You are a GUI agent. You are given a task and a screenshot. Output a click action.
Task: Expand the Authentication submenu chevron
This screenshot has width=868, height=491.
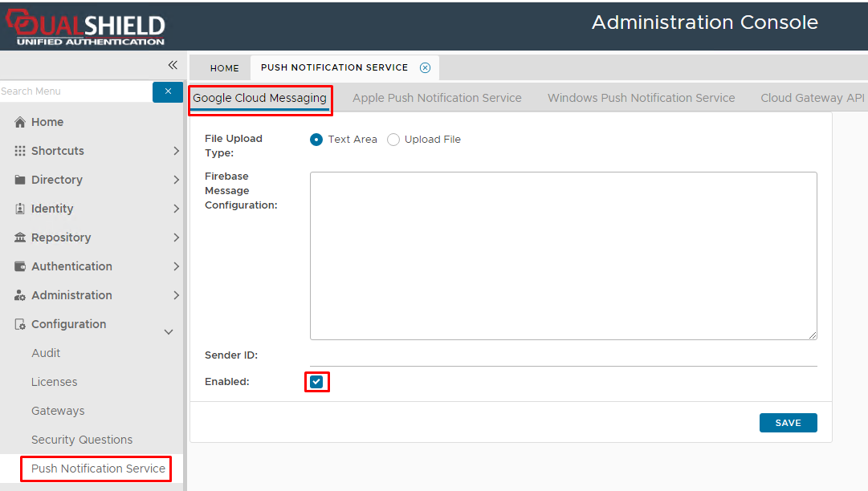176,266
